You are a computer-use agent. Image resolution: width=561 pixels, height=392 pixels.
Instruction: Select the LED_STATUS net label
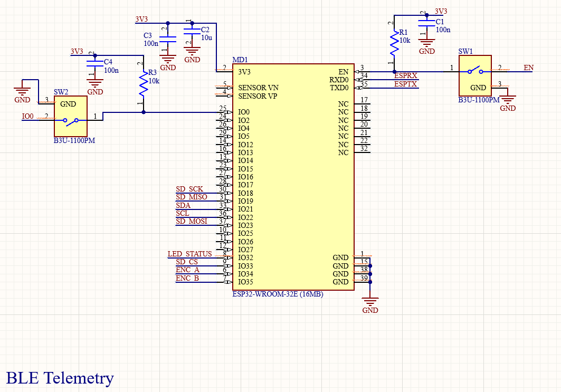189,254
